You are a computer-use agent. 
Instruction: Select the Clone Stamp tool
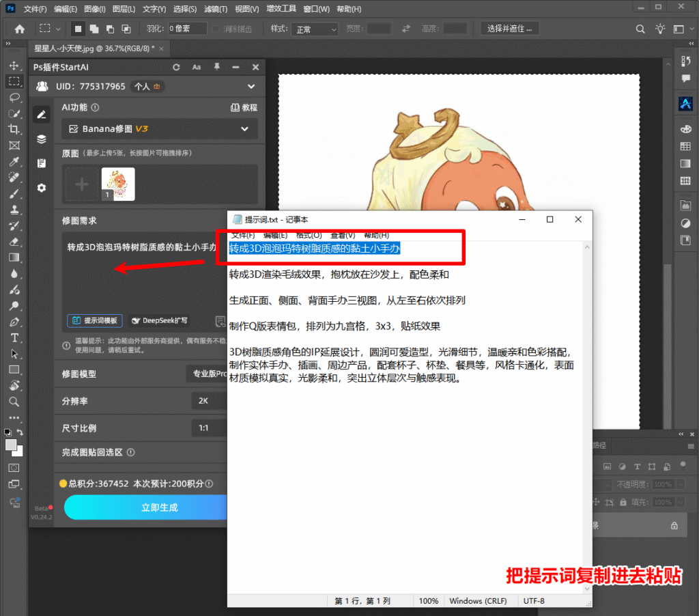pos(14,210)
